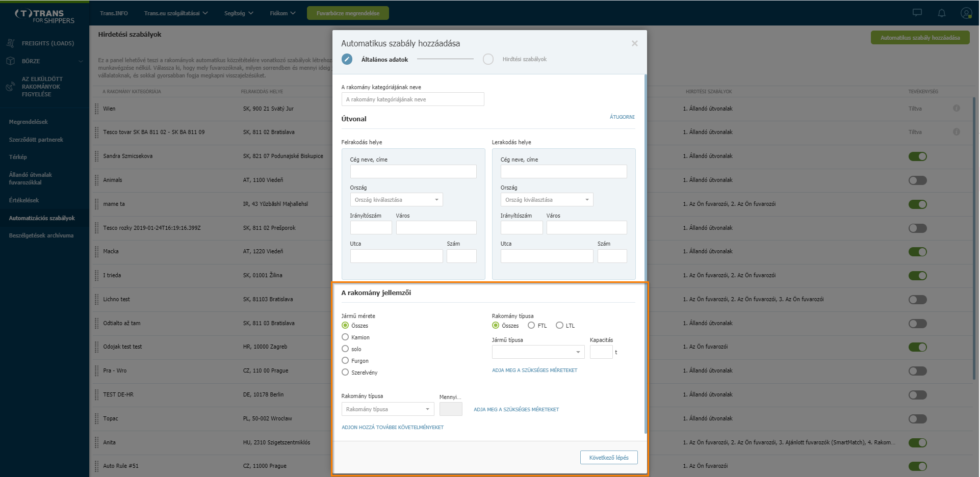Toggle the rule switch for Lichno test row
This screenshot has width=980, height=477.
click(917, 300)
